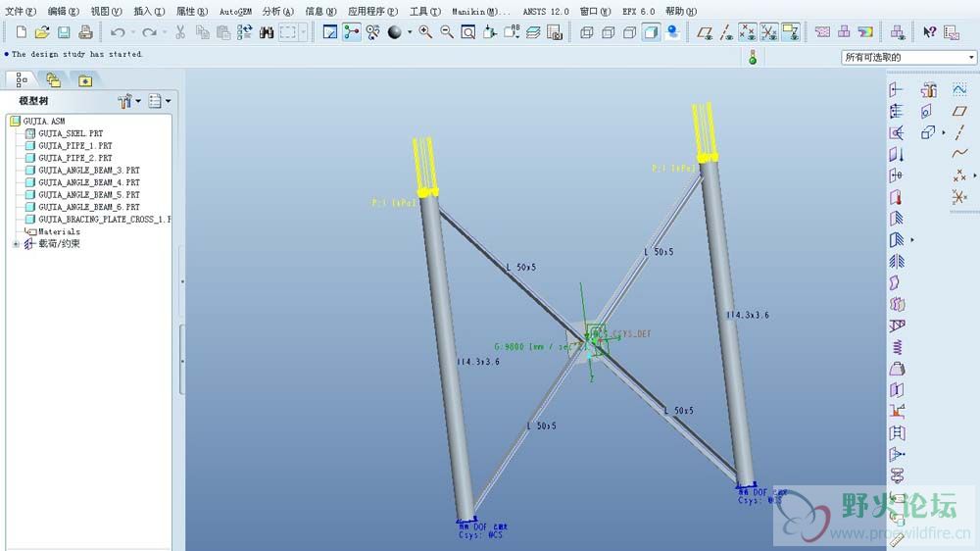
Task: Open the 视图 (View) menu
Action: click(x=106, y=11)
